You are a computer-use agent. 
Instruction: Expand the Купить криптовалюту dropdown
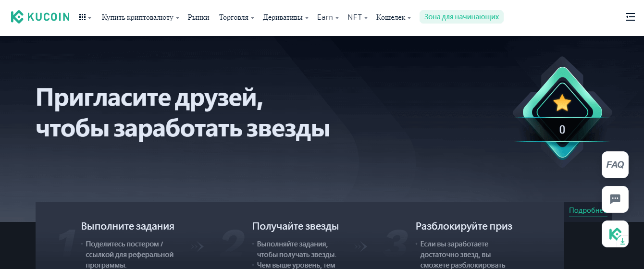(140, 17)
